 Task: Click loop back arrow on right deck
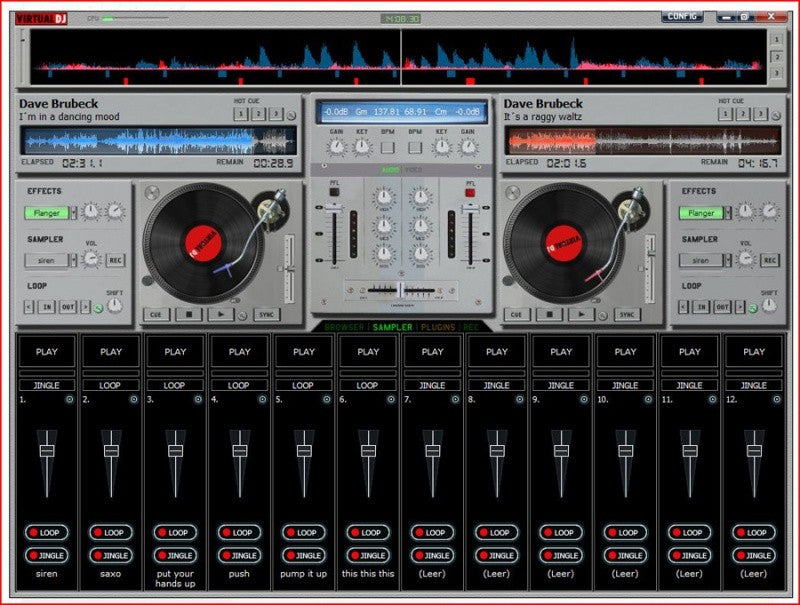pos(684,307)
